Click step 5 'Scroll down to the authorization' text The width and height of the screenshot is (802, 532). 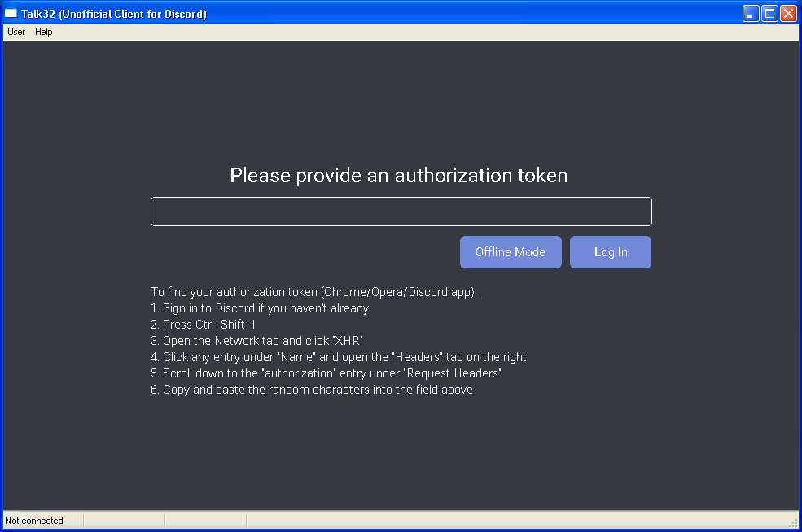(x=326, y=373)
